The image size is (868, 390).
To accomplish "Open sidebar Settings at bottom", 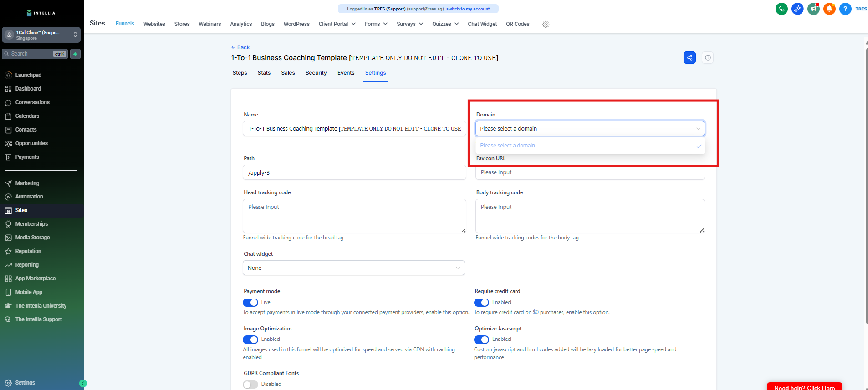I will 25,383.
